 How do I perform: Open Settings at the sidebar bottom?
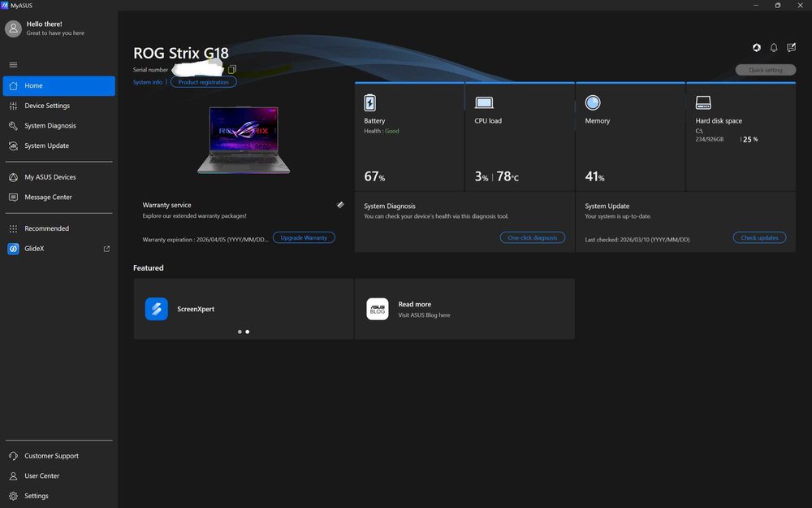(x=59, y=496)
